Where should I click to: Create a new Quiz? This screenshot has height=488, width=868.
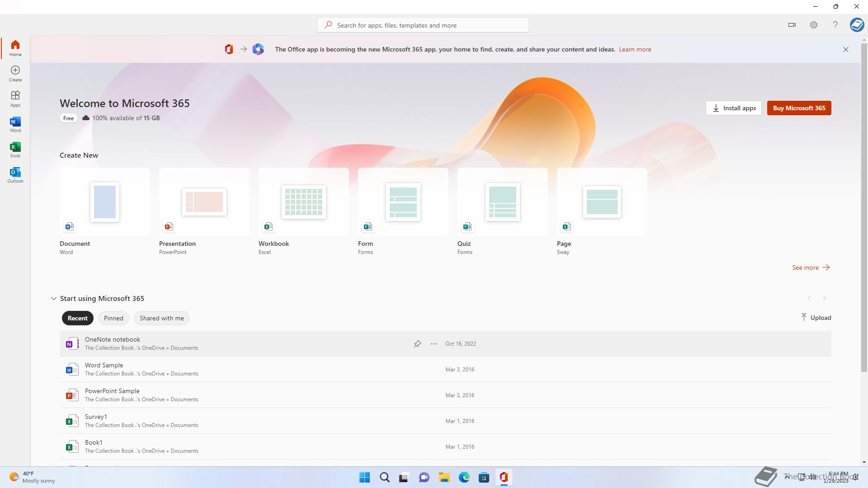pos(503,211)
